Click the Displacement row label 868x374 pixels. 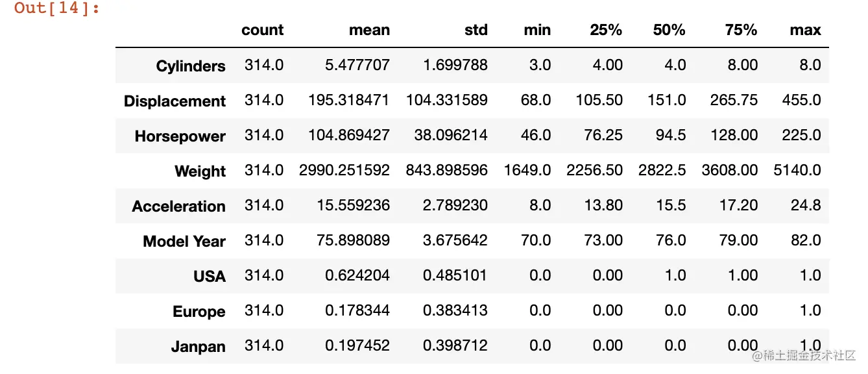coord(175,101)
